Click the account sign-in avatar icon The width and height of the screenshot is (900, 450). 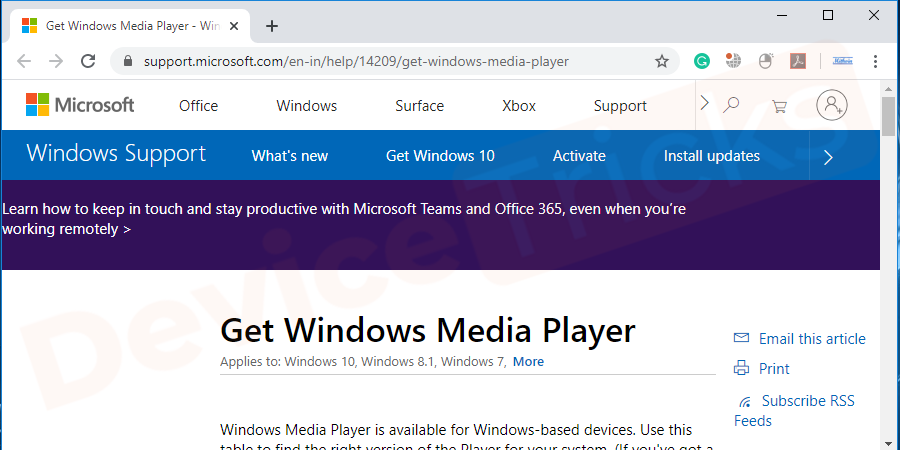click(831, 105)
